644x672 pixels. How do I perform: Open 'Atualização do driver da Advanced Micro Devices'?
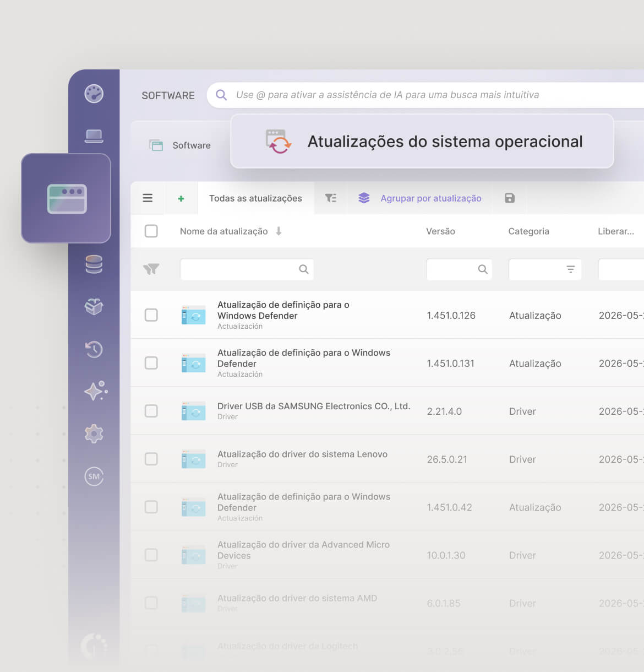tap(303, 550)
